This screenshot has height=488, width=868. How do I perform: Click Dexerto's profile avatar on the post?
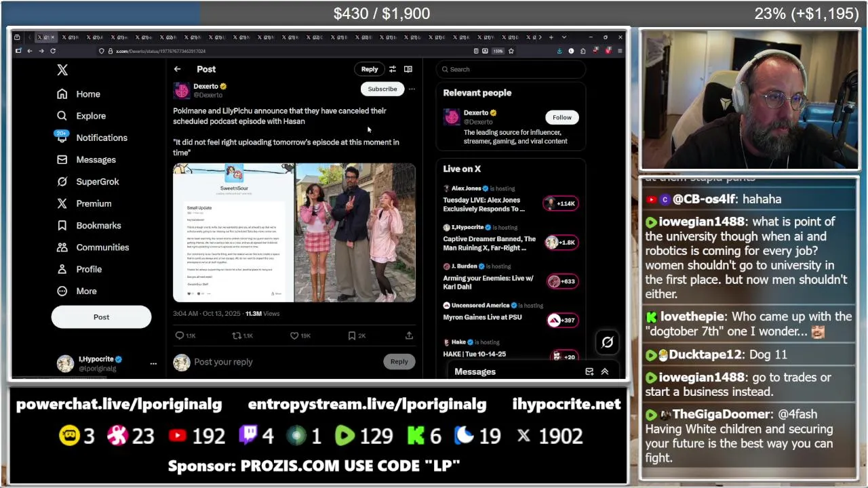(182, 91)
